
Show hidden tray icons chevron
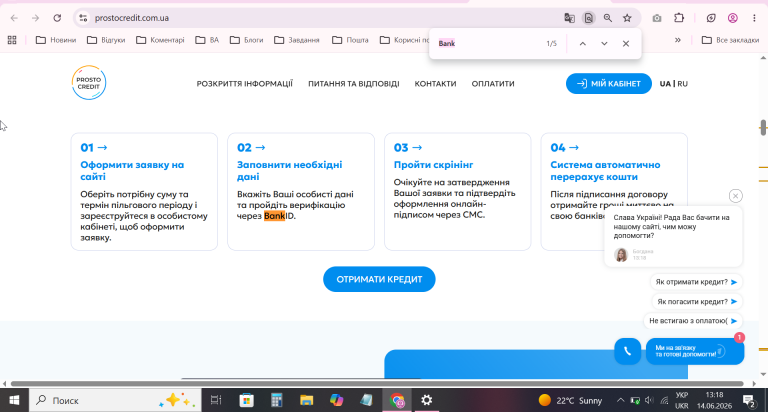click(x=620, y=400)
